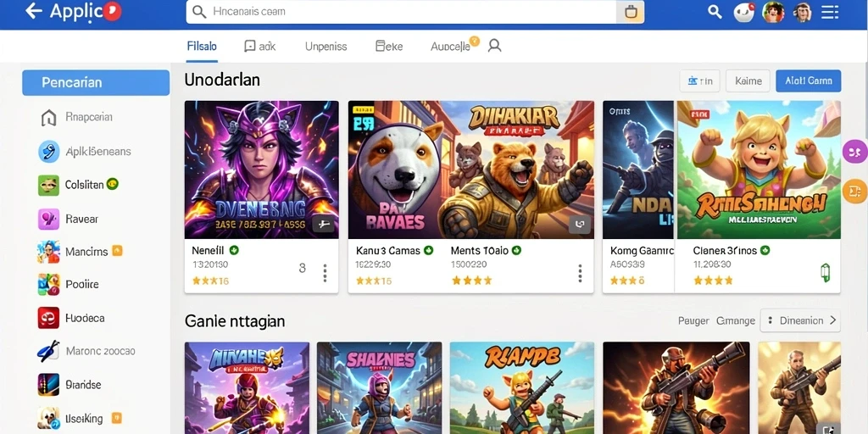This screenshot has height=434, width=868.
Task: Click the purple floating side button
Action: click(x=854, y=151)
